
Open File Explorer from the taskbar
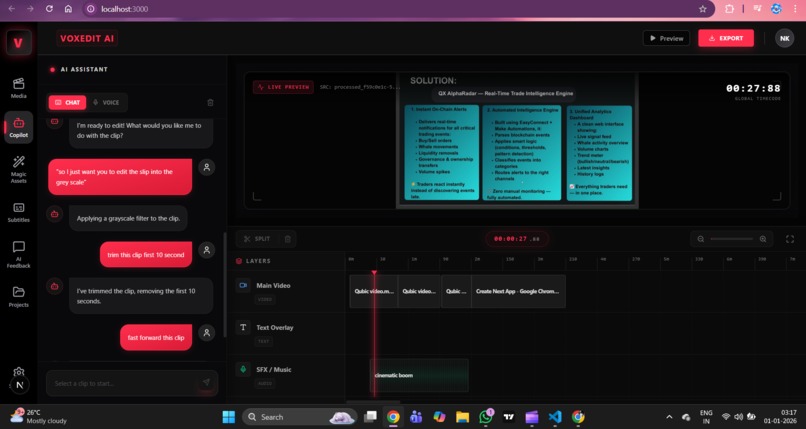[462, 417]
